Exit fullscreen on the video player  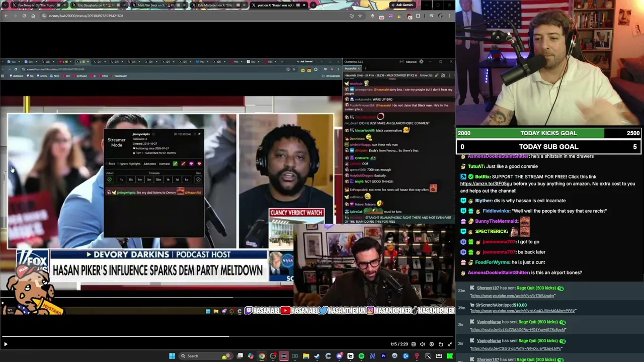(450, 344)
